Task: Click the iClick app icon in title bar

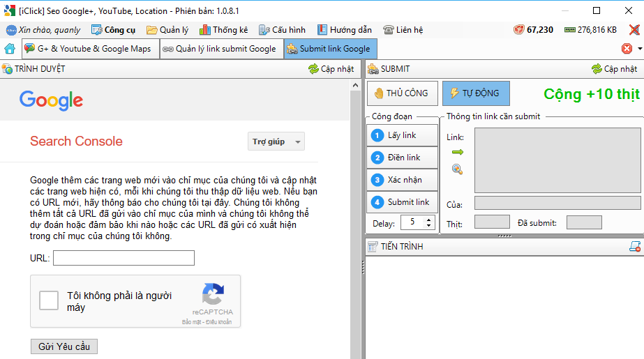Action: 10,10
